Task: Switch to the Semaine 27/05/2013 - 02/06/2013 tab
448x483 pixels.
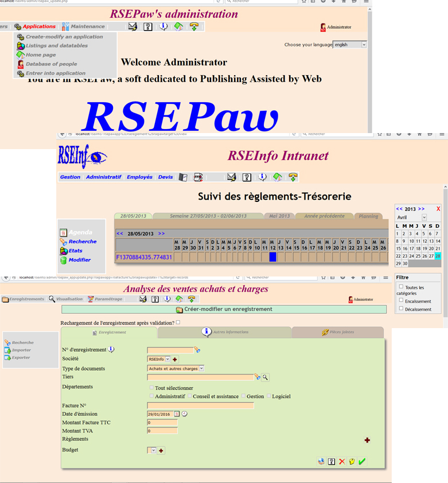Action: pos(208,216)
